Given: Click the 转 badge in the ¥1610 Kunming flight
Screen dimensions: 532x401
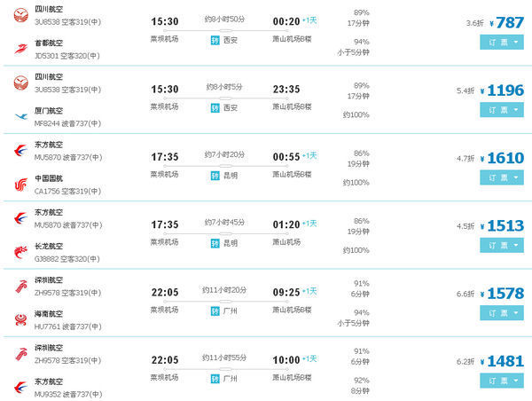Looking at the screenshot, I should click(215, 175).
